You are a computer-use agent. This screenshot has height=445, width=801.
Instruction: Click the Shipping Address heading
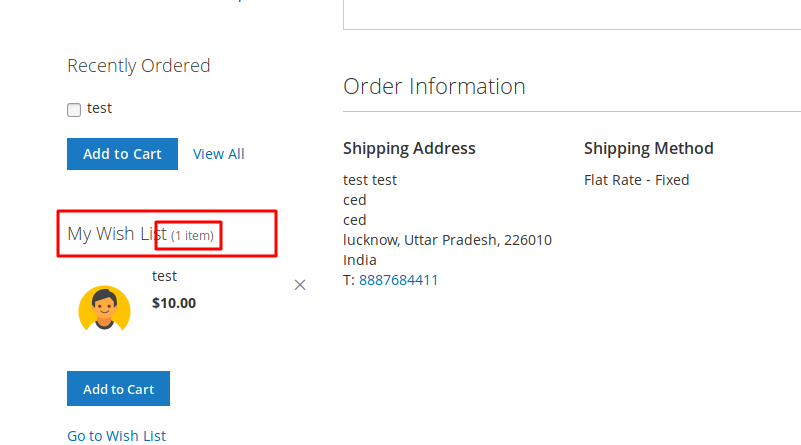(409, 148)
